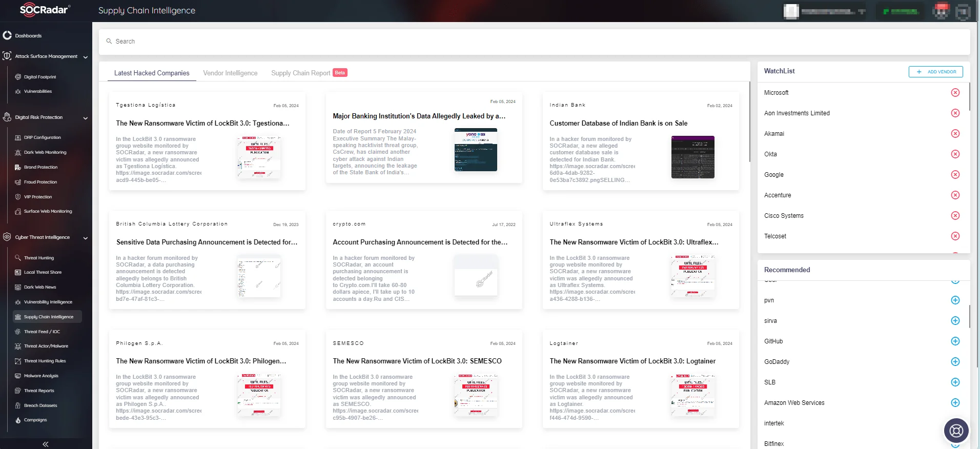The width and height of the screenshot is (980, 449).
Task: Collapse Attack Surface Management section chevron
Action: click(x=86, y=57)
